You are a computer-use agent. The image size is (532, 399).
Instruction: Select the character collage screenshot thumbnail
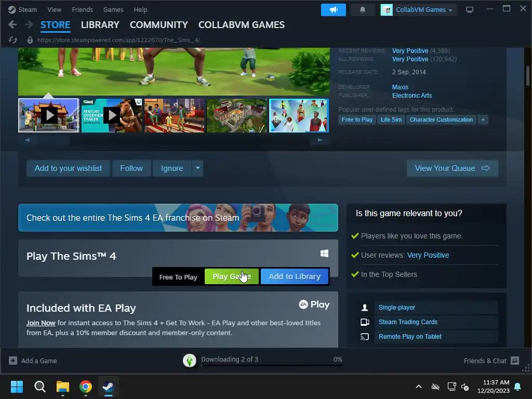[299, 115]
